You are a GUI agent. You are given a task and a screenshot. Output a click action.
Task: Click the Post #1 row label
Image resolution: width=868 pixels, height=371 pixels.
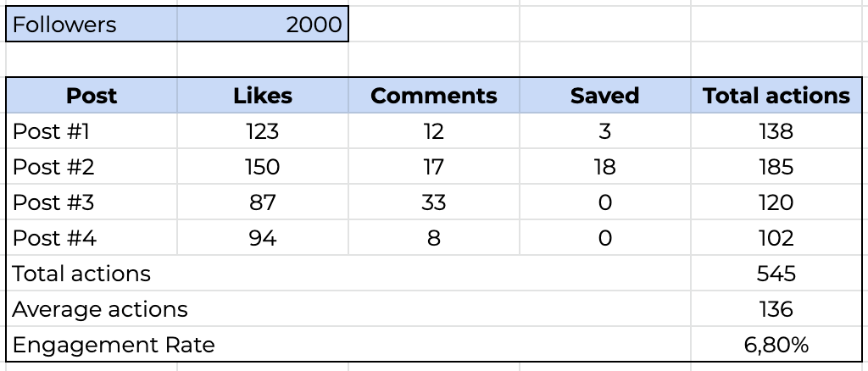[x=92, y=131]
